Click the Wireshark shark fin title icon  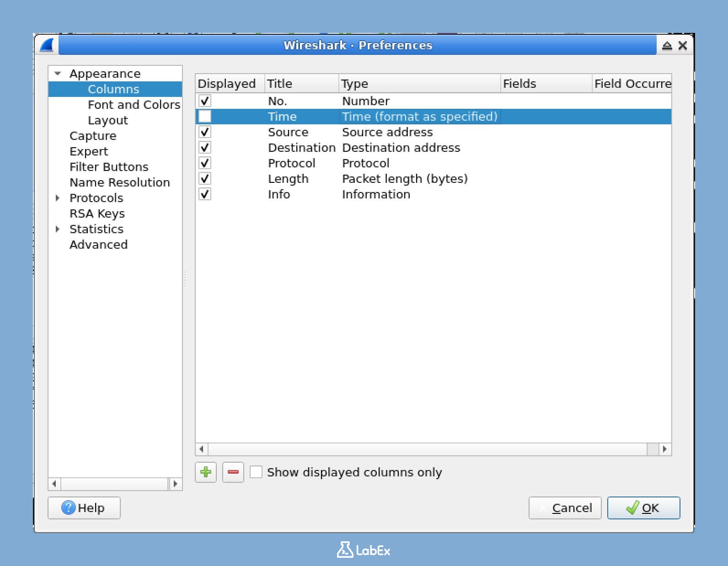(47, 45)
